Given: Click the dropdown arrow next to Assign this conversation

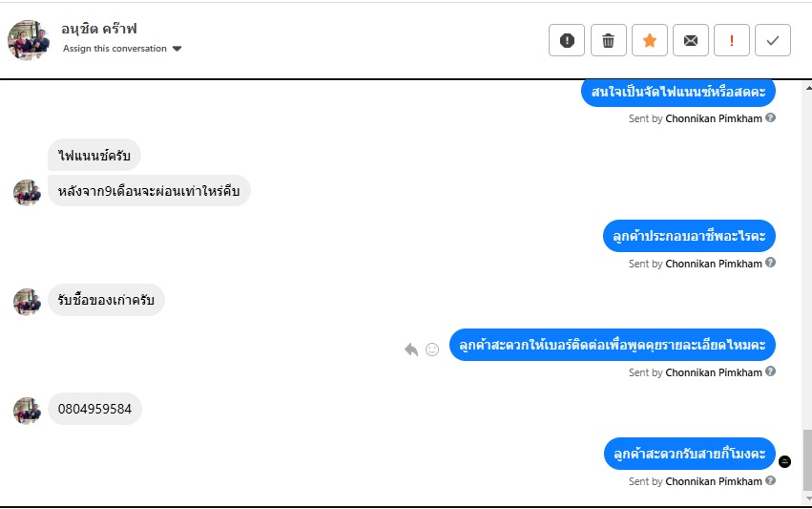Looking at the screenshot, I should point(177,49).
